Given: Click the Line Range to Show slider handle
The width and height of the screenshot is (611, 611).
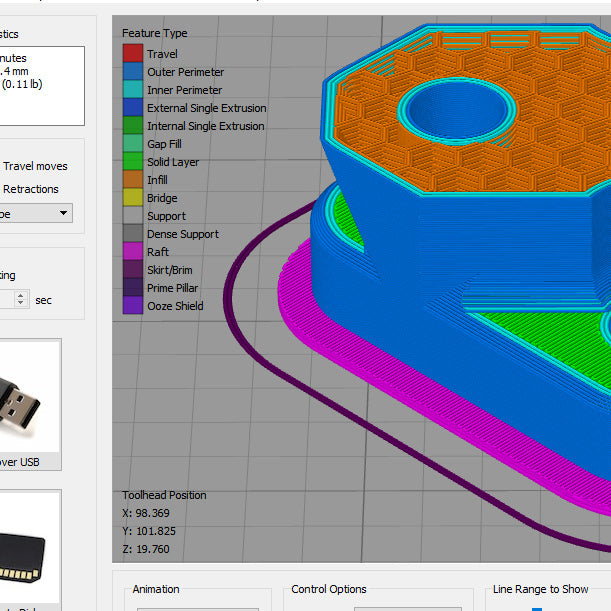Looking at the screenshot, I should pyautogui.click(x=537, y=607).
